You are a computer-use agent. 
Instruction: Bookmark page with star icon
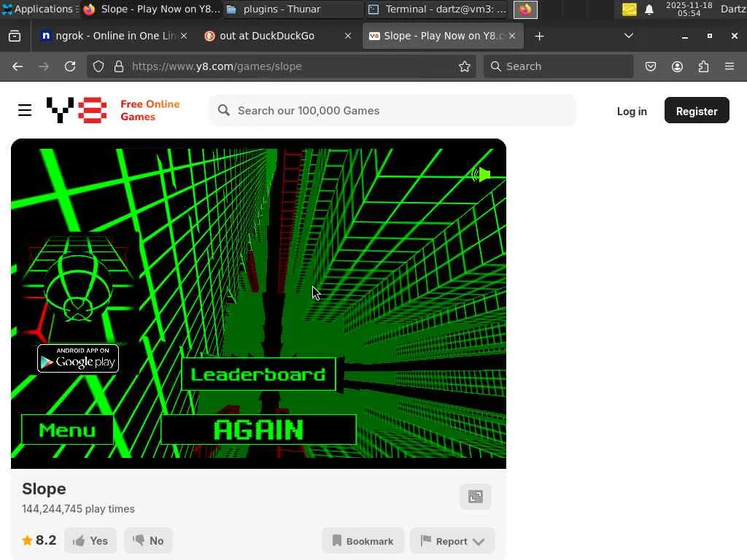[465, 66]
